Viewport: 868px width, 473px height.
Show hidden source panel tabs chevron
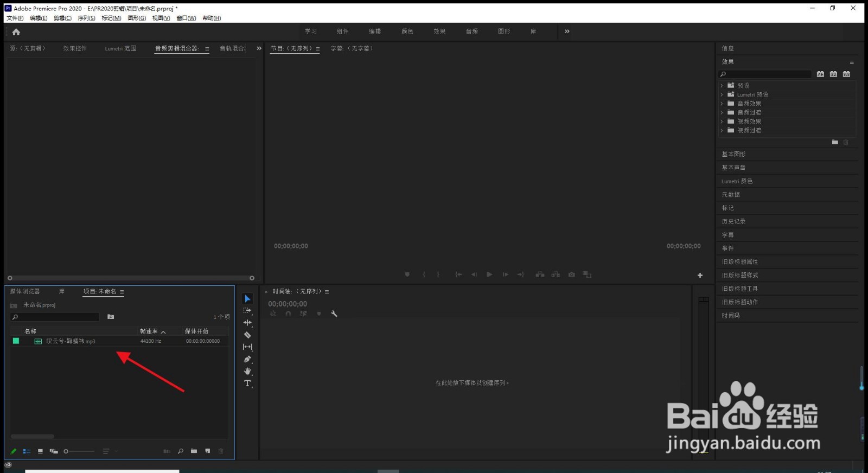pyautogui.click(x=259, y=48)
